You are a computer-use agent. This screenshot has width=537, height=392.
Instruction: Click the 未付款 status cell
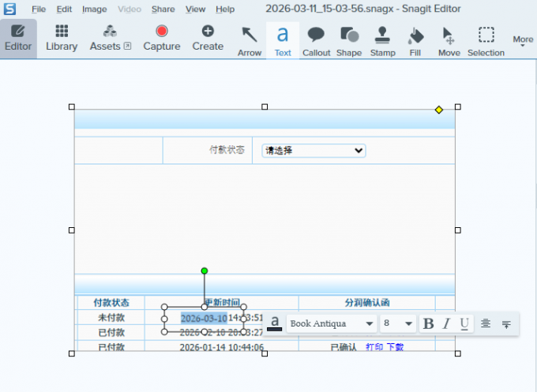[x=111, y=318]
